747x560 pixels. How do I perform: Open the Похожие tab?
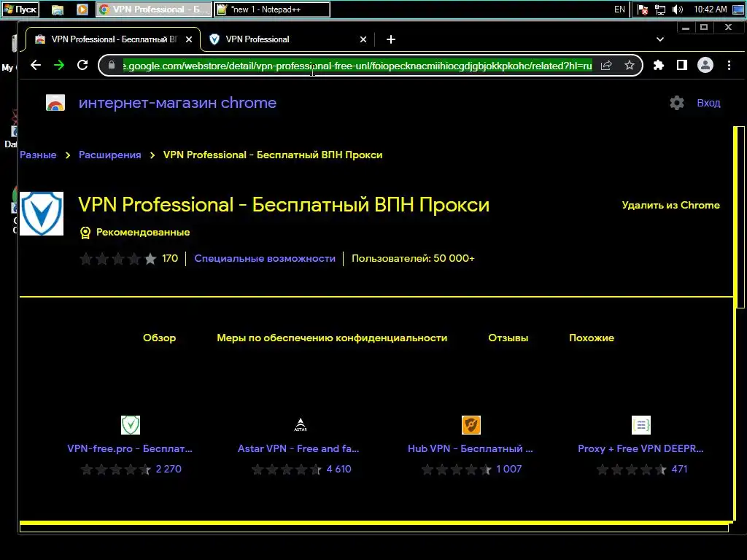click(592, 338)
